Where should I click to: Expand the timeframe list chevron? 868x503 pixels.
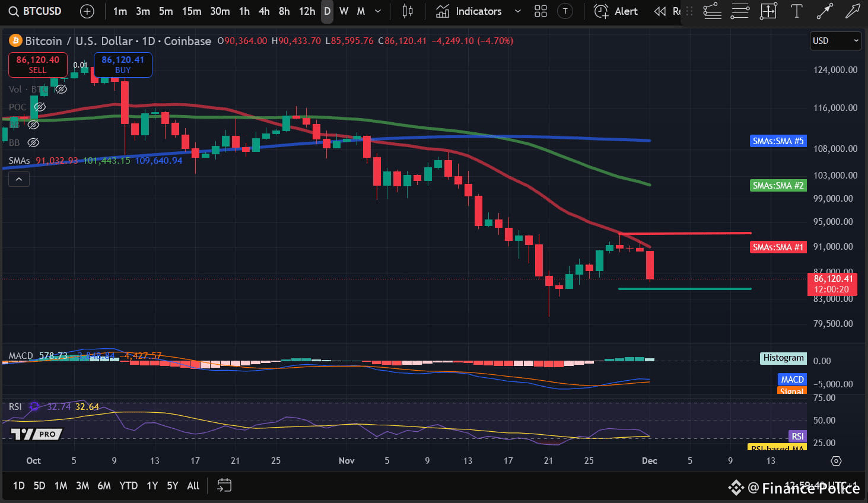coord(378,11)
